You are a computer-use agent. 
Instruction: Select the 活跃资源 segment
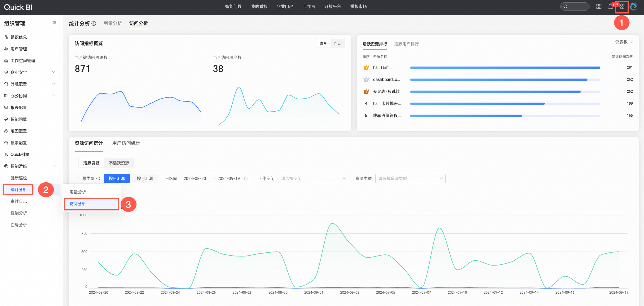pyautogui.click(x=91, y=163)
